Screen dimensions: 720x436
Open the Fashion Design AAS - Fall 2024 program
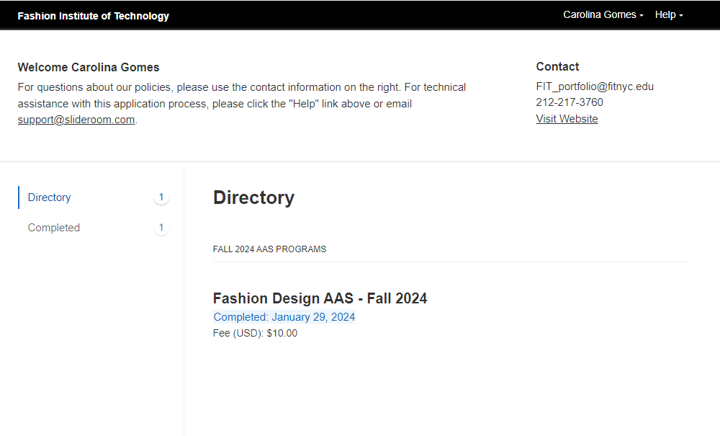click(x=320, y=298)
